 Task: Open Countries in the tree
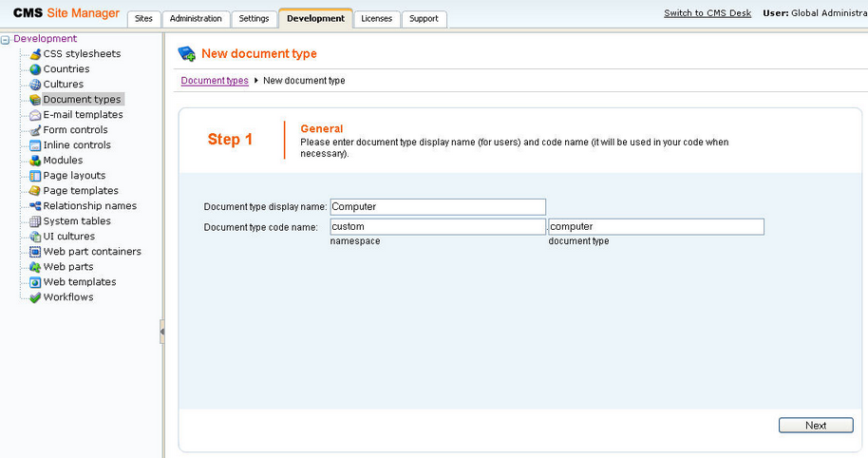66,69
